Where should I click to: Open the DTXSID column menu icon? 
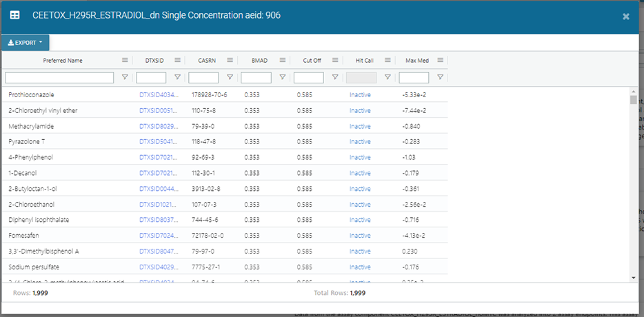click(x=178, y=61)
